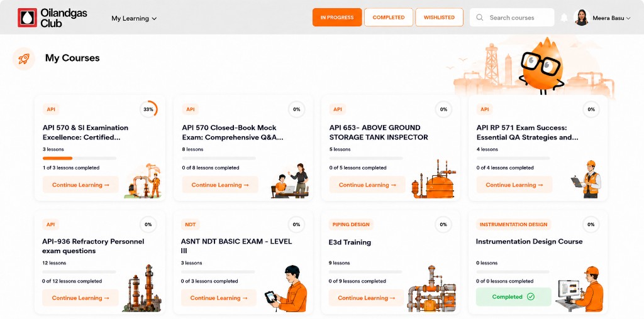The width and height of the screenshot is (644, 319).
Task: Click the rocket icon beside My Courses
Action: coord(24,58)
